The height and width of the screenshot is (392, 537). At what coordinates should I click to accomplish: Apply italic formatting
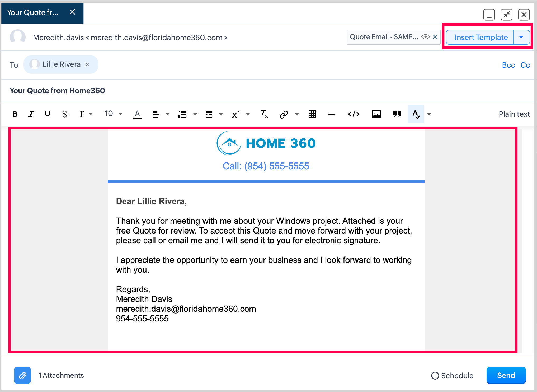click(x=31, y=114)
